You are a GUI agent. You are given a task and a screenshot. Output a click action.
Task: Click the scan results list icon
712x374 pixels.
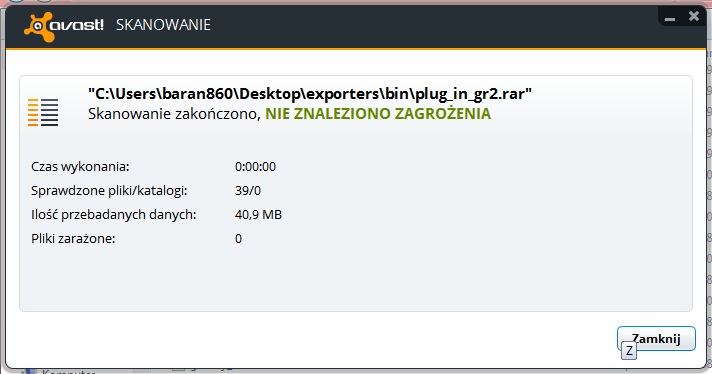point(43,112)
